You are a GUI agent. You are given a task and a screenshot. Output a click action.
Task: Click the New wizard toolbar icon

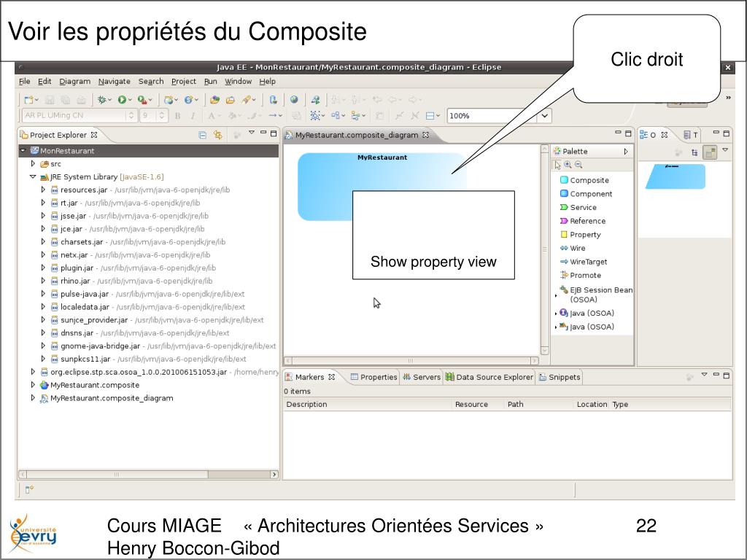click(29, 99)
